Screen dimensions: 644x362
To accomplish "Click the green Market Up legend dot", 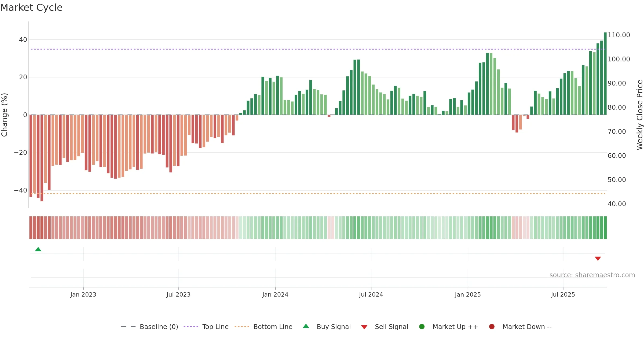I will 422,327.
